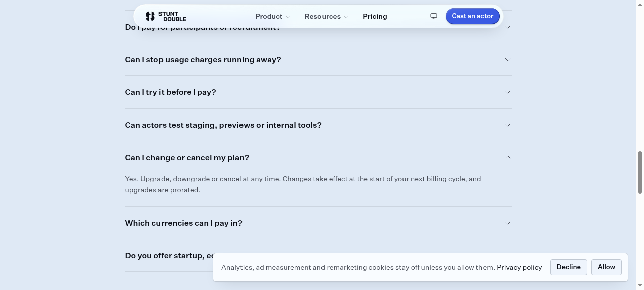Click chevron beside the currencies question
This screenshot has height=290, width=644.
coord(507,223)
